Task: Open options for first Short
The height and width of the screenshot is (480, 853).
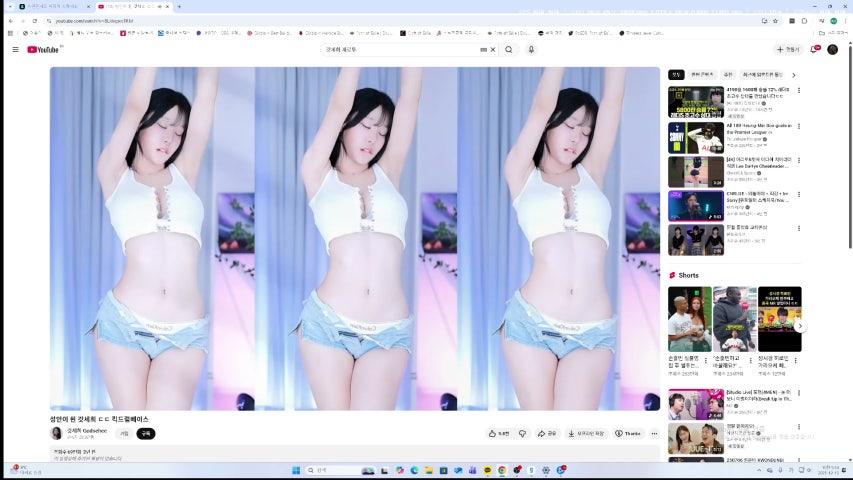Action: pyautogui.click(x=706, y=361)
